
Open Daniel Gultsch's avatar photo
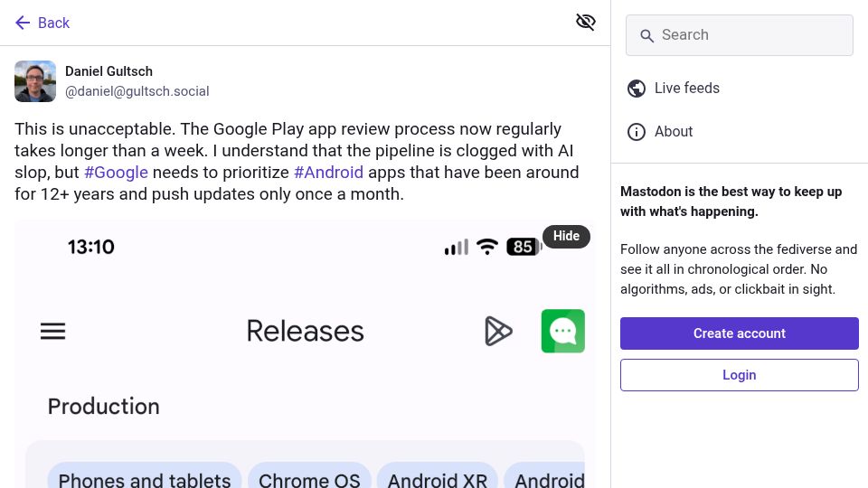point(35,81)
